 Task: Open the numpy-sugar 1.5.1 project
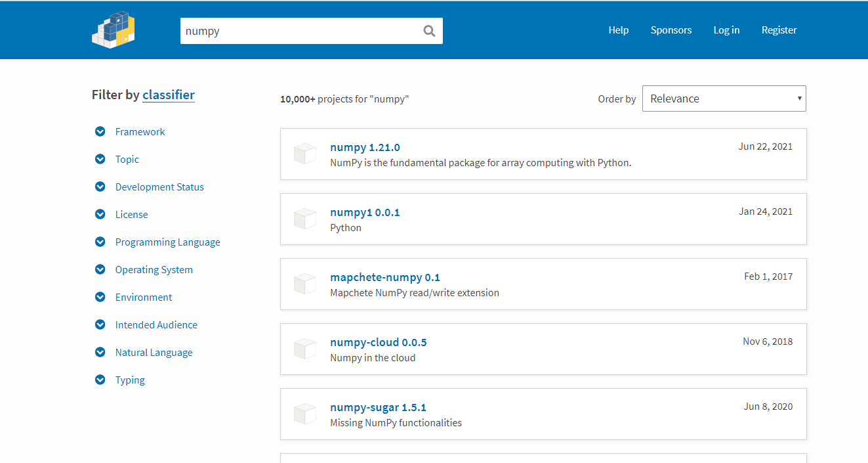click(379, 407)
